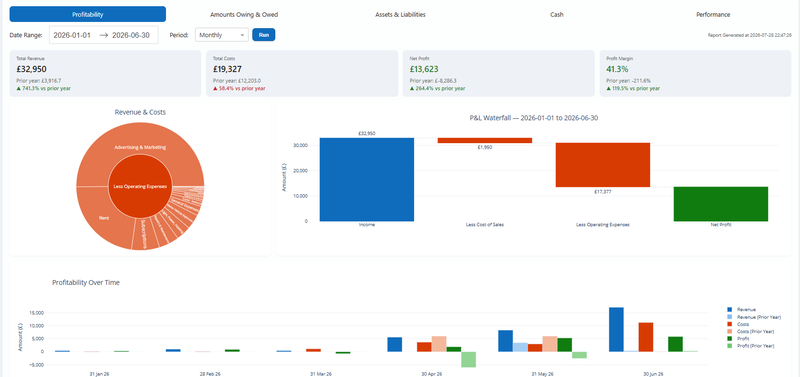Click the 'Profitability Over Time' chart title
800x377 pixels.
coord(86,282)
